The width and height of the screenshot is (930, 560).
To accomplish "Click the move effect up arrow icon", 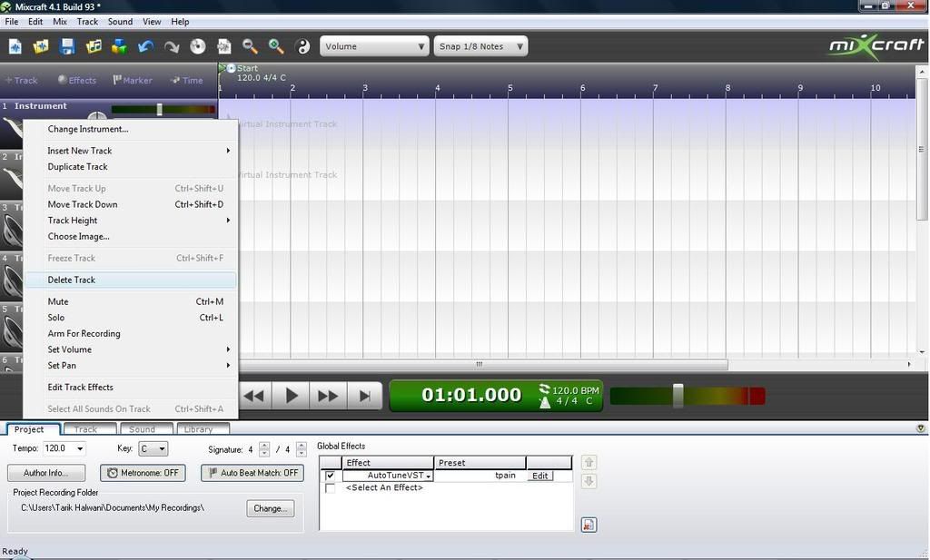I will pyautogui.click(x=589, y=462).
